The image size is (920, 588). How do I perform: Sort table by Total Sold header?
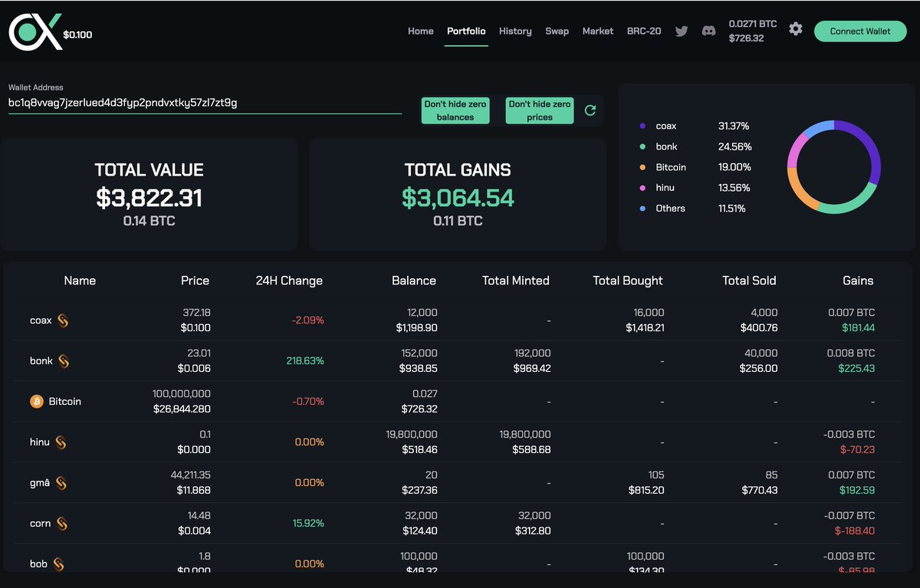pyautogui.click(x=749, y=281)
